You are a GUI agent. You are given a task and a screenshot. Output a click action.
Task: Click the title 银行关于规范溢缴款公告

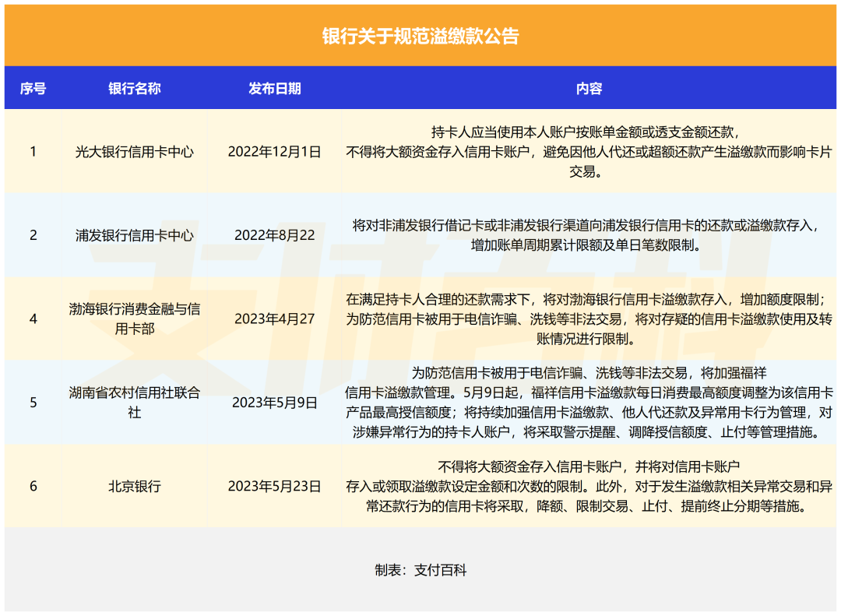[x=420, y=36]
